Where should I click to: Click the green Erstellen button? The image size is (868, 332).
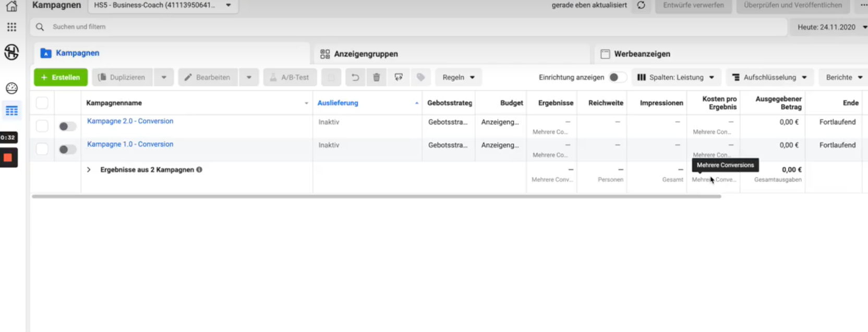[61, 77]
